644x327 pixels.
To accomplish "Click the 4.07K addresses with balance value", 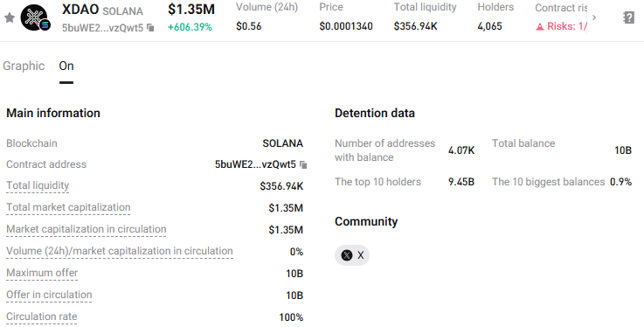I will 461,150.
